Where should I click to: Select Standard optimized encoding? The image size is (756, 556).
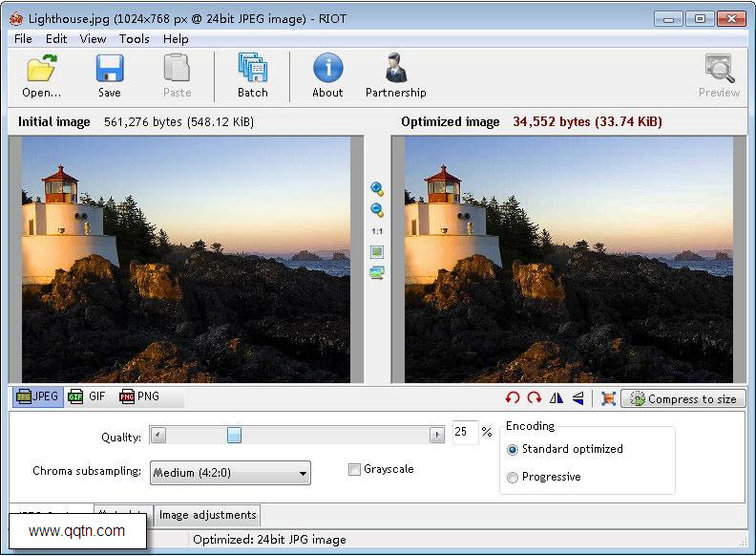point(513,450)
